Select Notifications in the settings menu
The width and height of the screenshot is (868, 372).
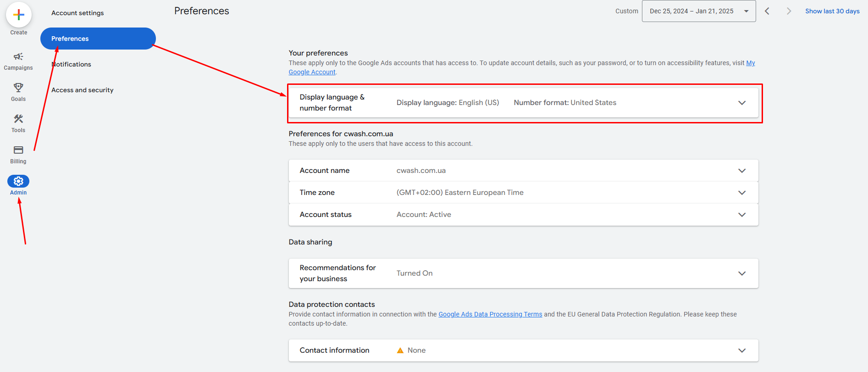click(72, 64)
